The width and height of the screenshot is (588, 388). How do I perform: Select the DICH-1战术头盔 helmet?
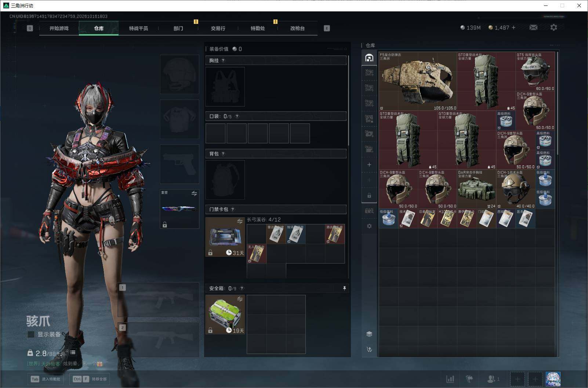(515, 189)
